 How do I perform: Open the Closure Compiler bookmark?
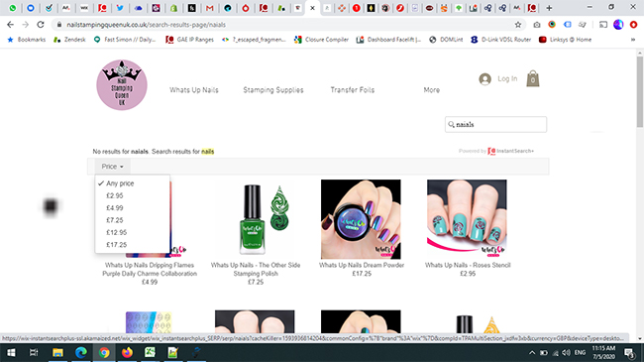321,40
